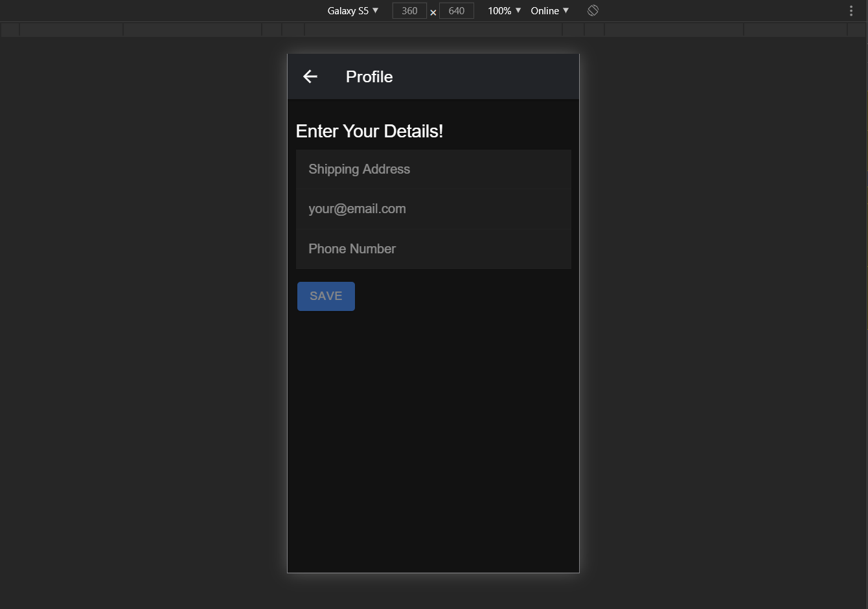Select the Profile title in the header
The height and width of the screenshot is (609, 868).
point(369,76)
